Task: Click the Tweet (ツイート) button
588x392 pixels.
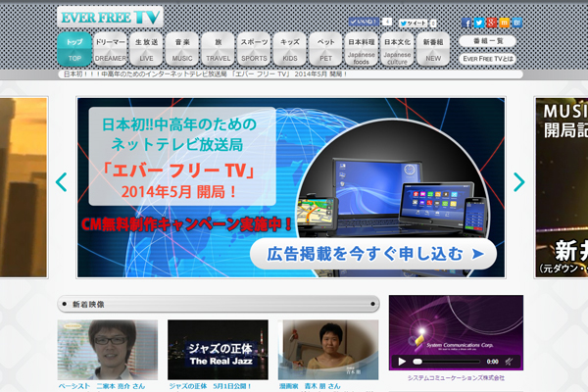Action: [414, 24]
